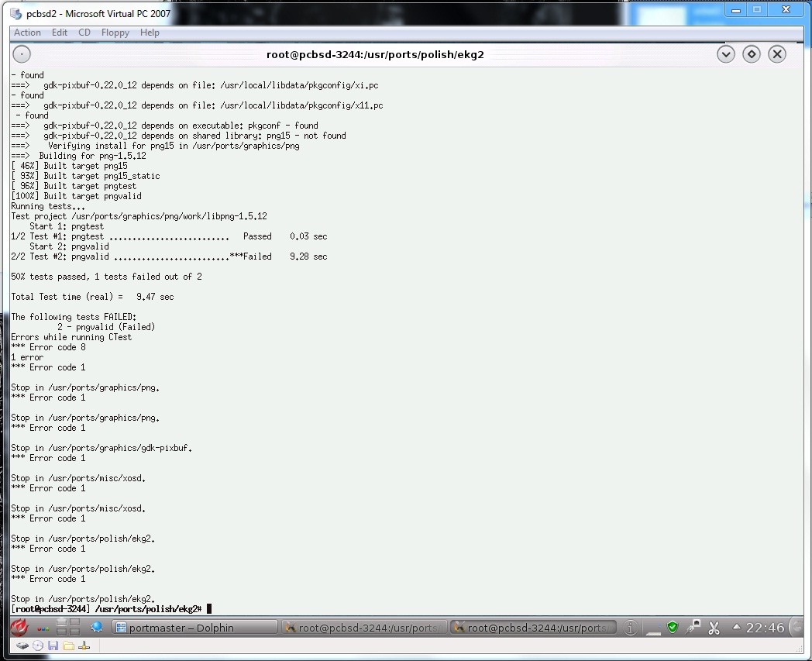Click the CD drive status icon
812x661 pixels.
(38, 646)
